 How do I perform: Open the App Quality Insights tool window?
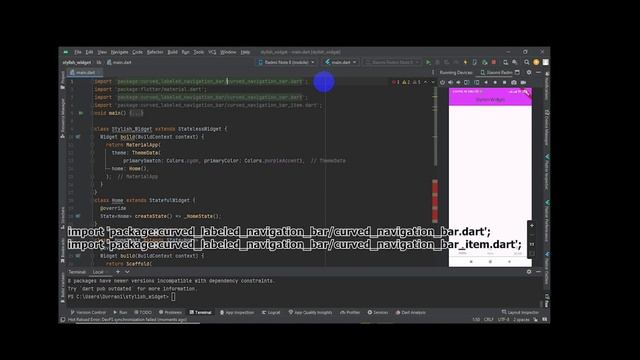click(311, 312)
